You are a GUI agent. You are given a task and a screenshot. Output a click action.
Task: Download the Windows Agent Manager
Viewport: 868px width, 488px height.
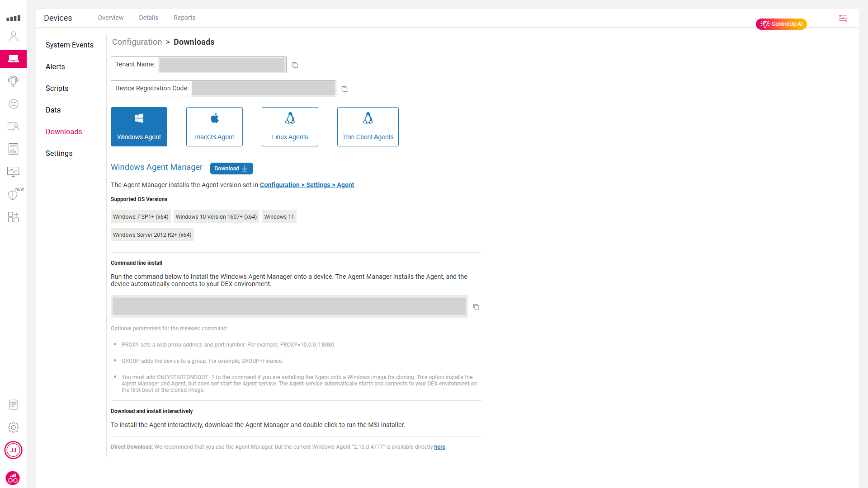pyautogui.click(x=231, y=169)
